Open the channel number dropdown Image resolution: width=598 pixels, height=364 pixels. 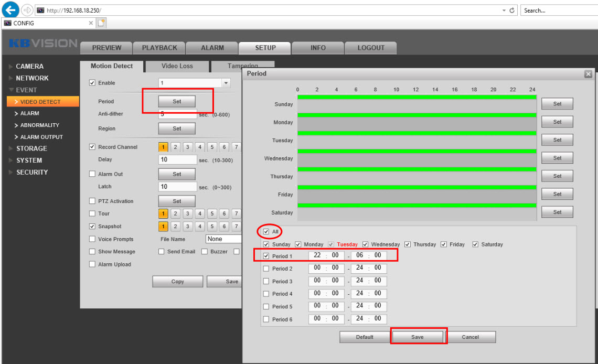pos(226,83)
